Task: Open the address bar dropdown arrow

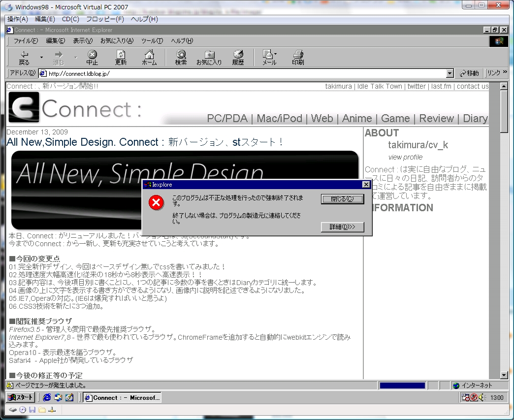Action: [x=450, y=73]
